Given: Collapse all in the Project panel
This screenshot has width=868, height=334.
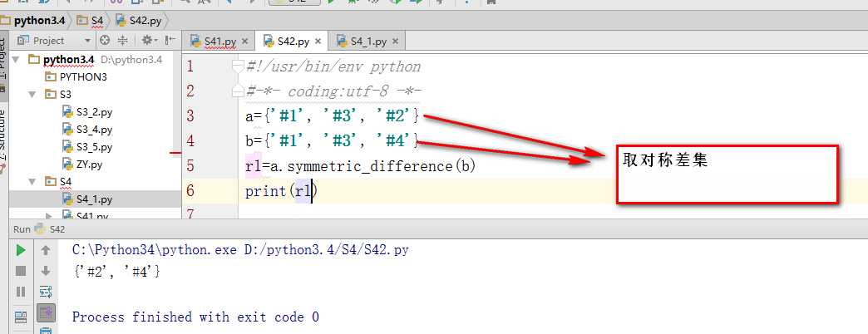Looking at the screenshot, I should click(123, 41).
